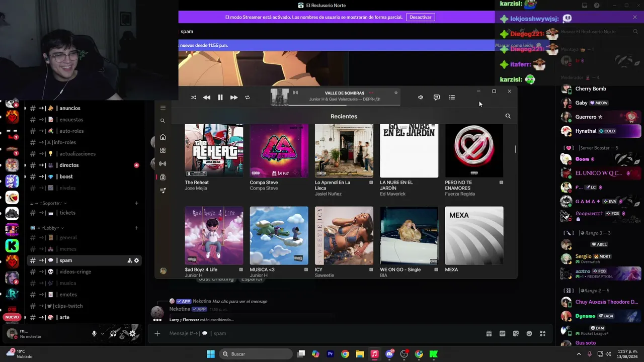
Task: Open Google Chrome from the taskbar
Action: 345,354
